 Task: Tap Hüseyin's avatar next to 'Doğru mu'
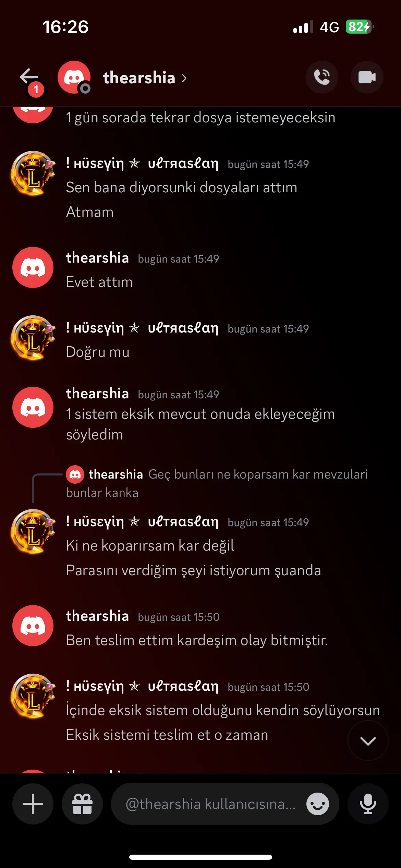pyautogui.click(x=33, y=337)
